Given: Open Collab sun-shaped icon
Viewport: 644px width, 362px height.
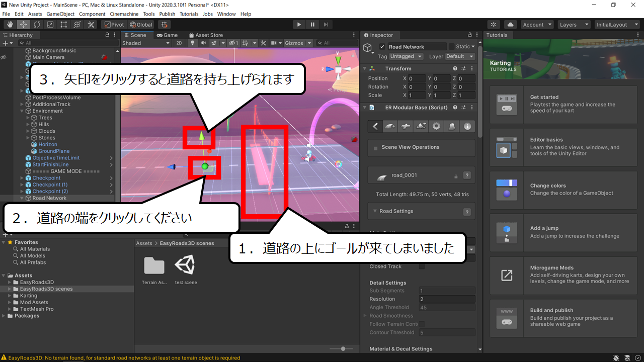Looking at the screenshot, I should (494, 25).
